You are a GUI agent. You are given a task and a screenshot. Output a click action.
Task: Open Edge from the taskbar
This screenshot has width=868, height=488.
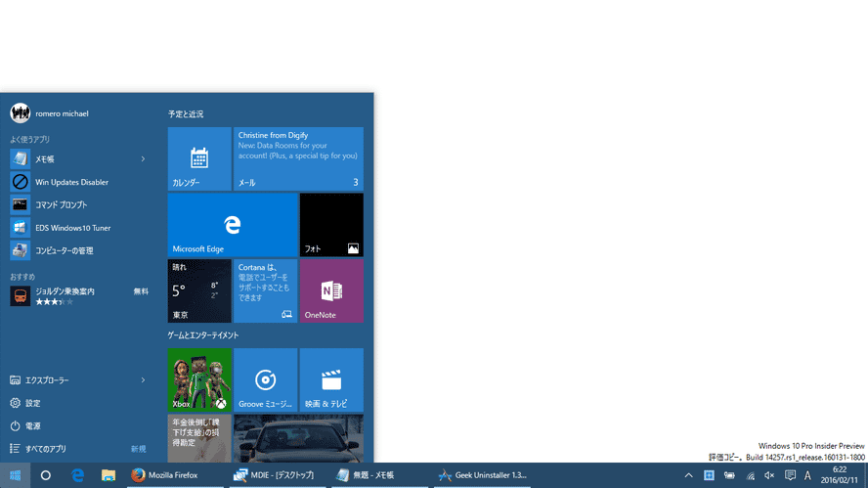click(x=77, y=475)
